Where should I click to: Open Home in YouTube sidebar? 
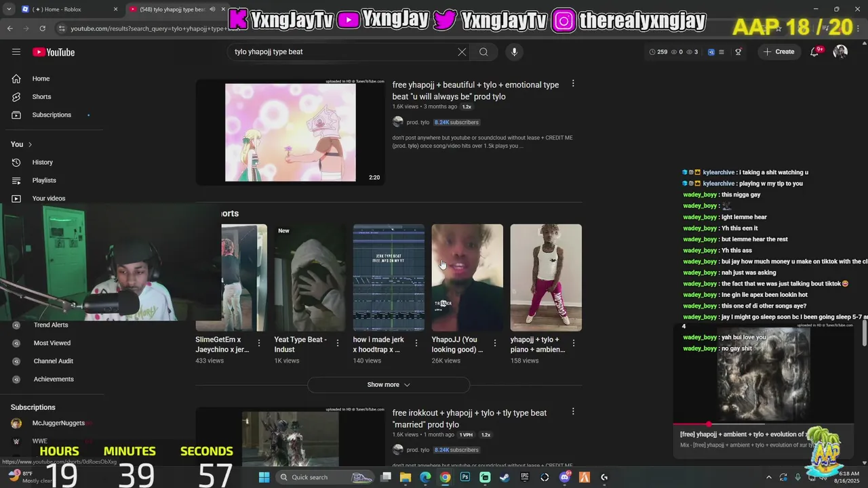click(41, 79)
